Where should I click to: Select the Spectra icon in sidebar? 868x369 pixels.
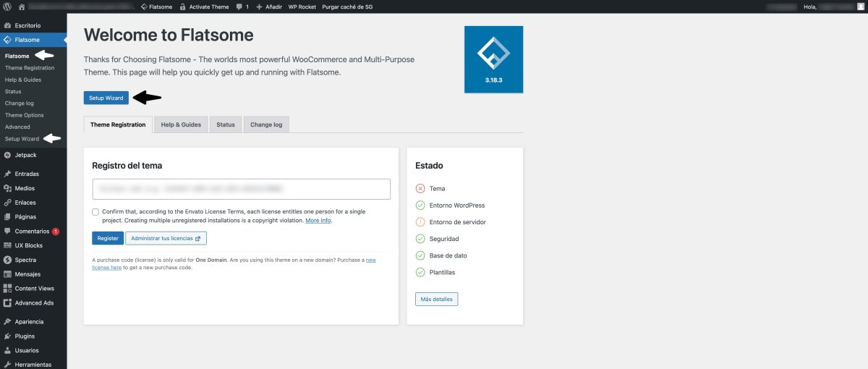pos(7,260)
